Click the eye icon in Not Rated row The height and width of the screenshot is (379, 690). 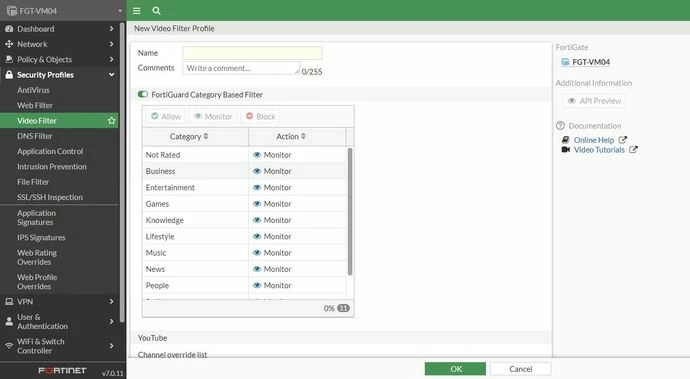click(257, 155)
